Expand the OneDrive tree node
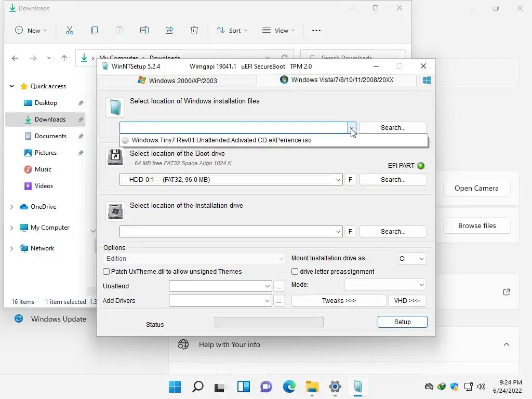The width and height of the screenshot is (532, 399). (11, 207)
